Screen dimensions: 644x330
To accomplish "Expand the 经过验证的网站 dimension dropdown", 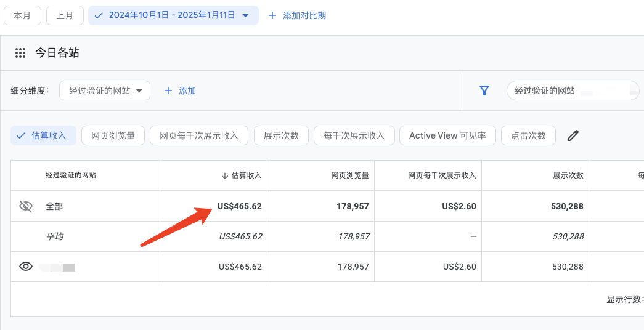I will tap(105, 91).
